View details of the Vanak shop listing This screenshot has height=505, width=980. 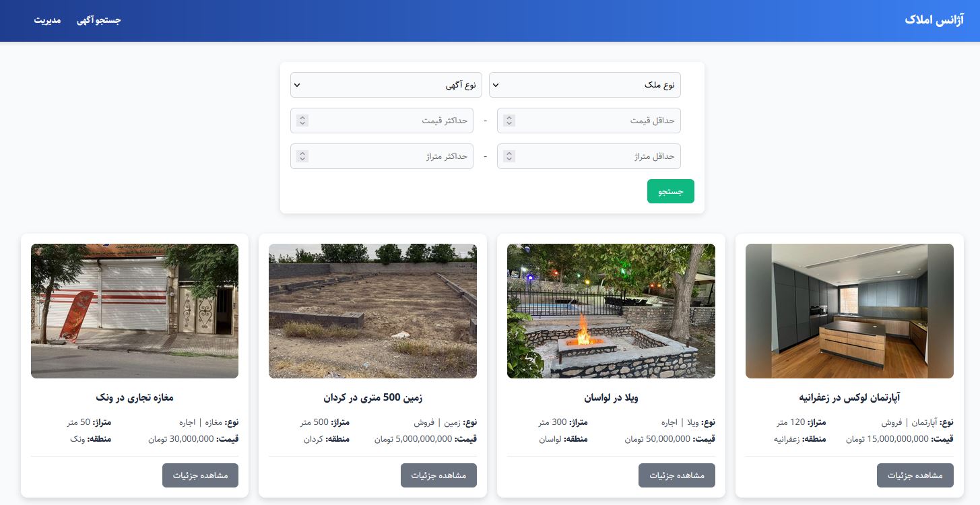click(x=200, y=475)
